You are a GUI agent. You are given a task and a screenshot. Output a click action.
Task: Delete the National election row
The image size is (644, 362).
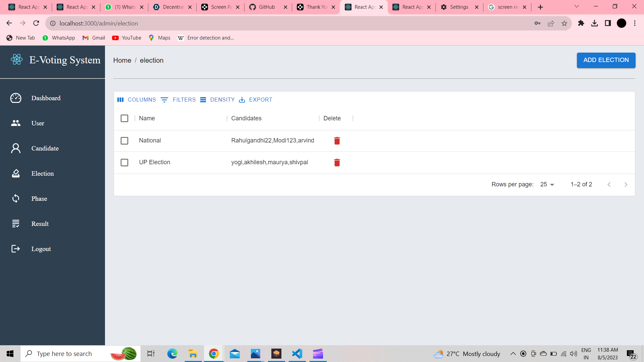point(337,141)
